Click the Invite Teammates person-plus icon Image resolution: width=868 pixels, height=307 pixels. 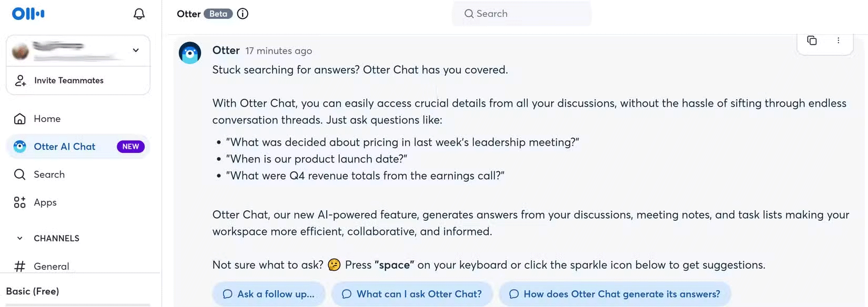(20, 80)
